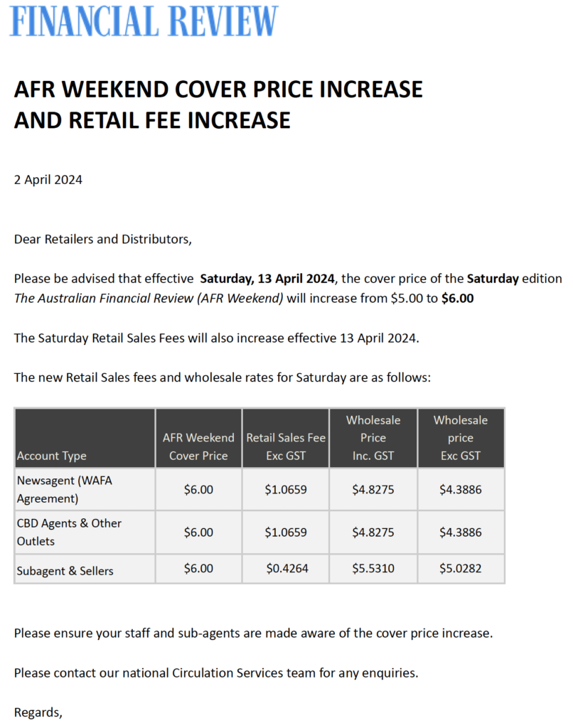The height and width of the screenshot is (728, 573).
Task: Click the $5.5310 wholesale price cell
Action: [374, 569]
